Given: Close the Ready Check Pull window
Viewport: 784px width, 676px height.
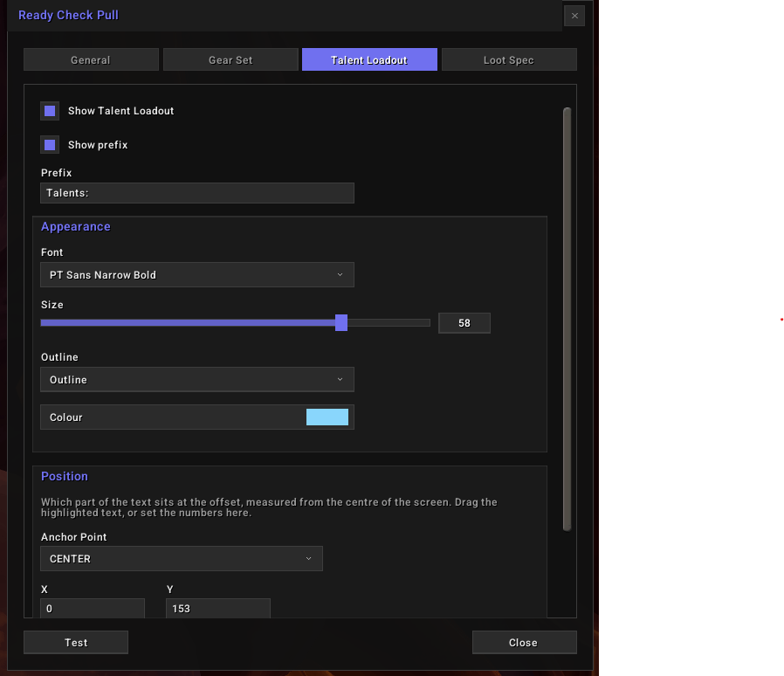Looking at the screenshot, I should coord(574,16).
